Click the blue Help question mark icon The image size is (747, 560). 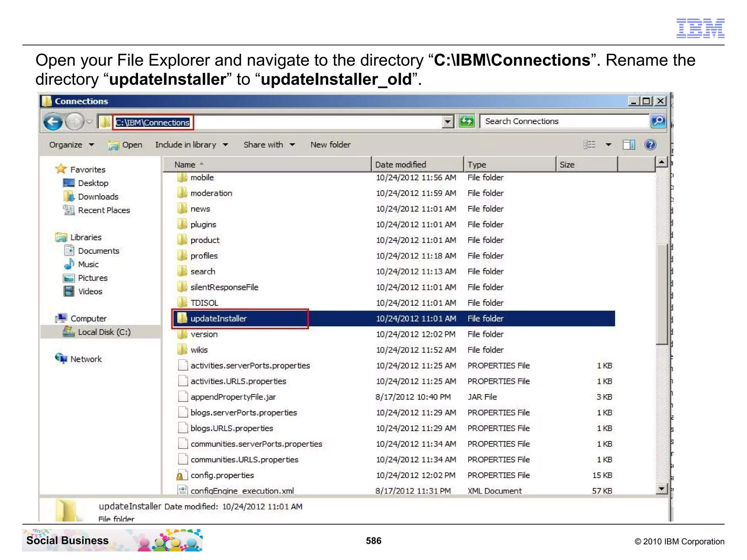(651, 145)
